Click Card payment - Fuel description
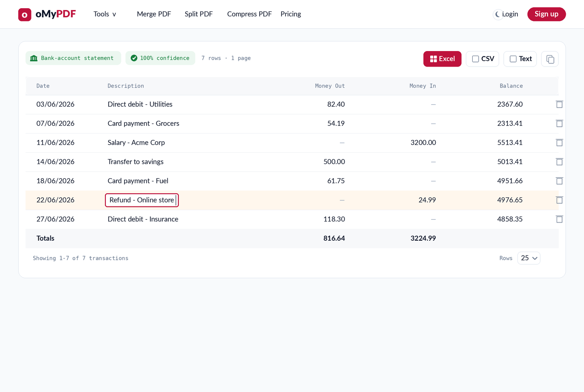 [138, 181]
